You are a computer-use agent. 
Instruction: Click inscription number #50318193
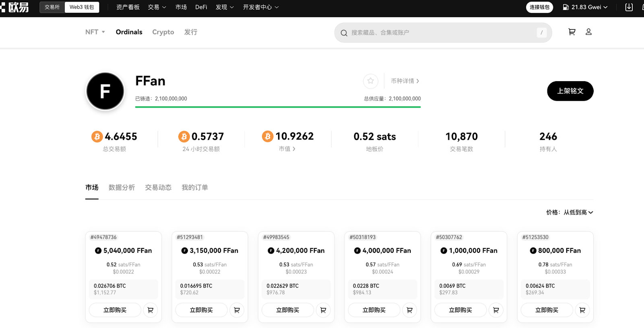click(x=363, y=237)
